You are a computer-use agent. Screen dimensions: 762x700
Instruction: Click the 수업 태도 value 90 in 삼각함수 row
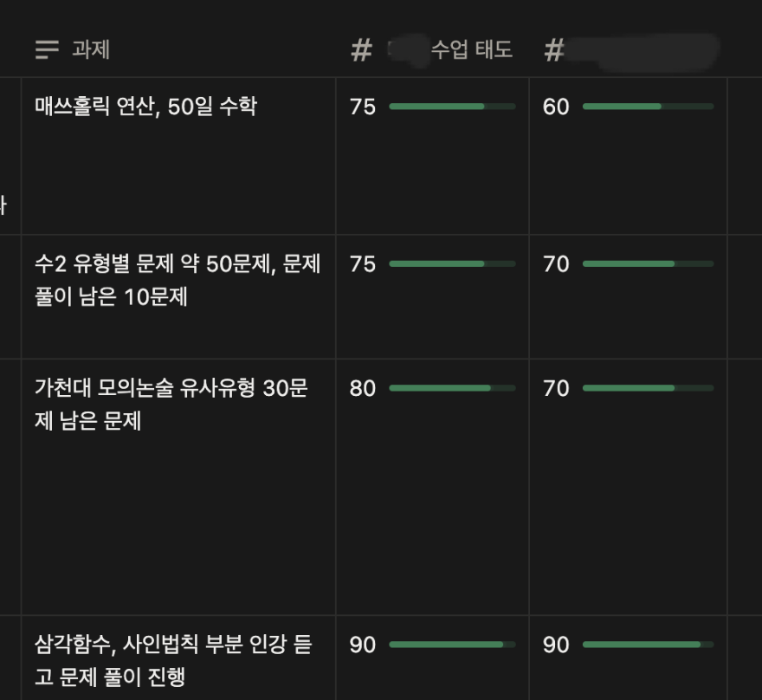[363, 645]
